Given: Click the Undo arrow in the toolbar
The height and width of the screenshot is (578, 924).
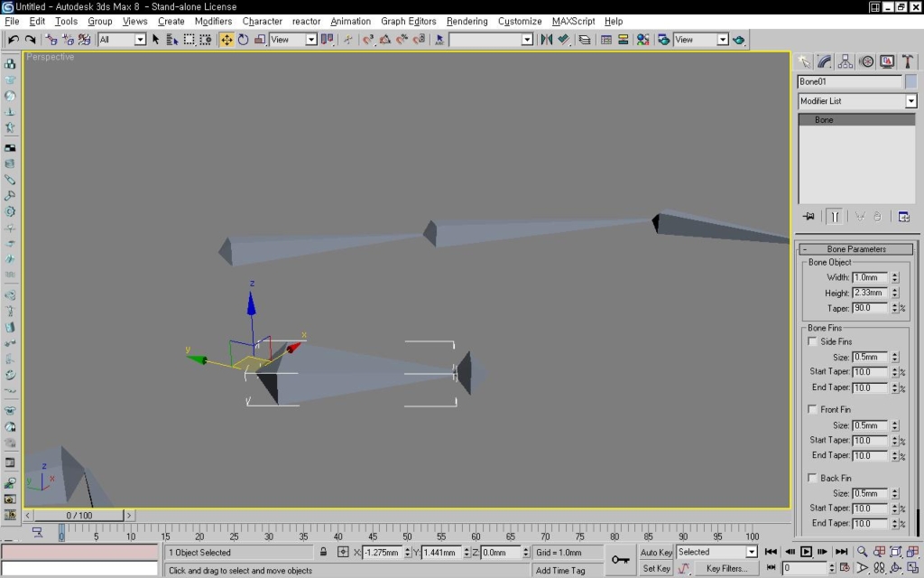Looking at the screenshot, I should click(13, 40).
